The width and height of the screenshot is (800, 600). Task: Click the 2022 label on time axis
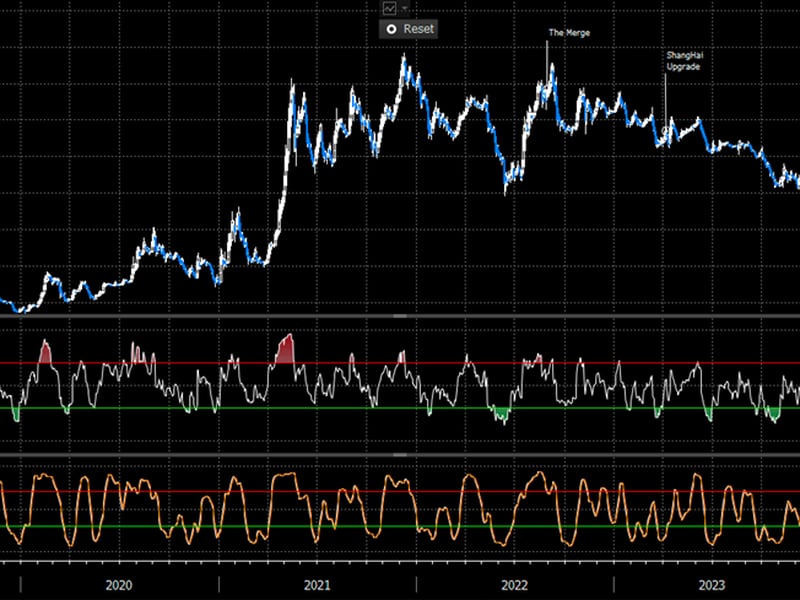[514, 584]
